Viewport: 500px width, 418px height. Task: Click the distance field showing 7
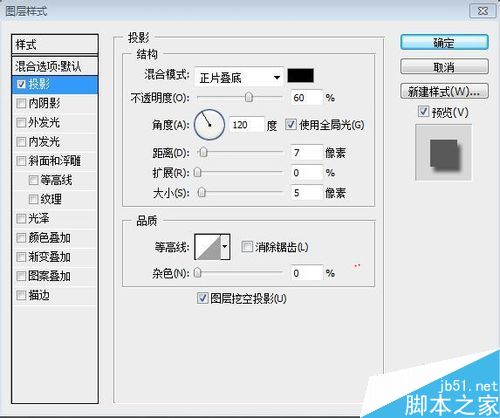(307, 153)
